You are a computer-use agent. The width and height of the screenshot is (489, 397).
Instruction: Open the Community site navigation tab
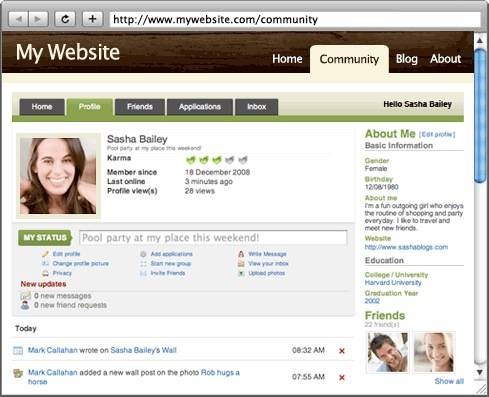coord(349,59)
